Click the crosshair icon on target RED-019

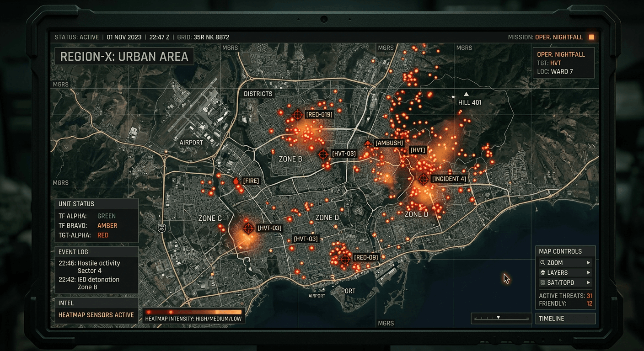click(x=297, y=115)
